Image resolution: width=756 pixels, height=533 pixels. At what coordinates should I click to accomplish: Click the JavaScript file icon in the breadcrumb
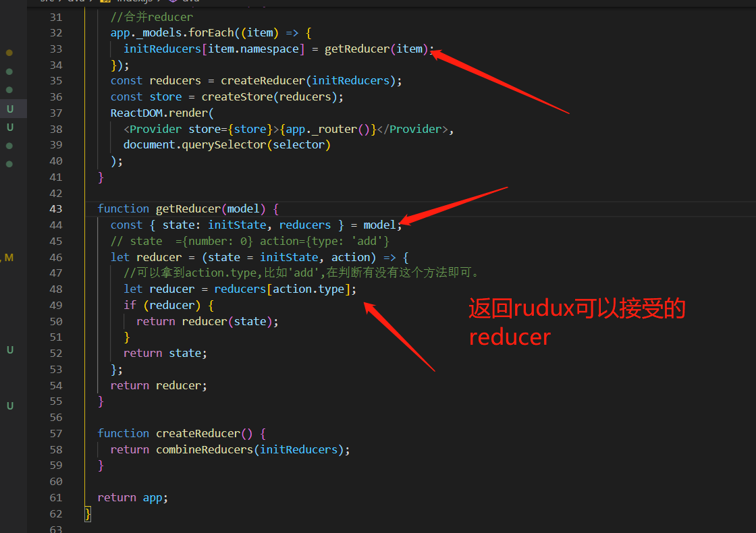[x=105, y=2]
